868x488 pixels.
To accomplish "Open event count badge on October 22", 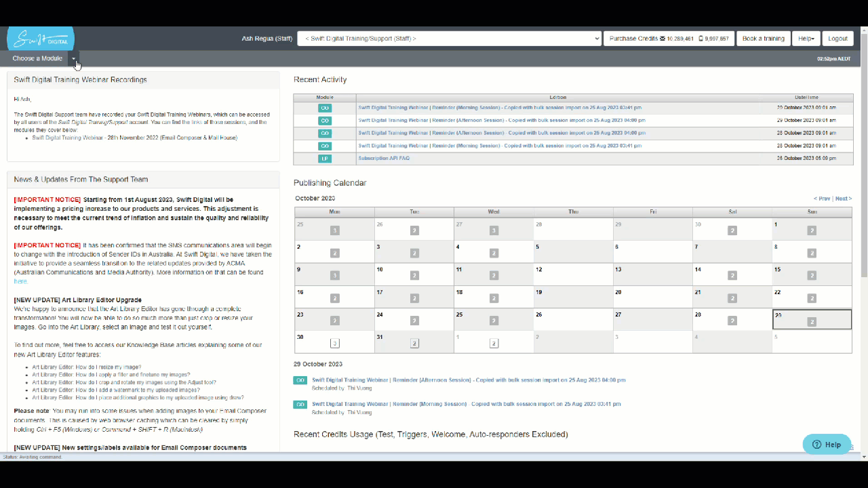I will (x=812, y=298).
